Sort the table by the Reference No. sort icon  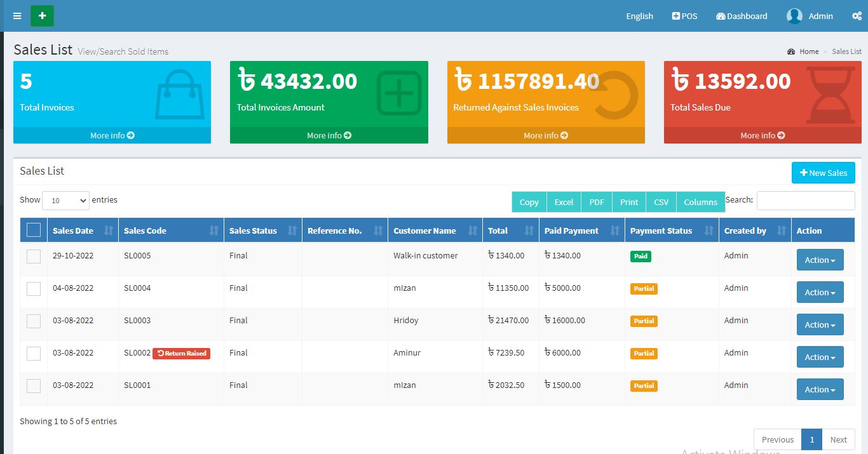pyautogui.click(x=377, y=230)
